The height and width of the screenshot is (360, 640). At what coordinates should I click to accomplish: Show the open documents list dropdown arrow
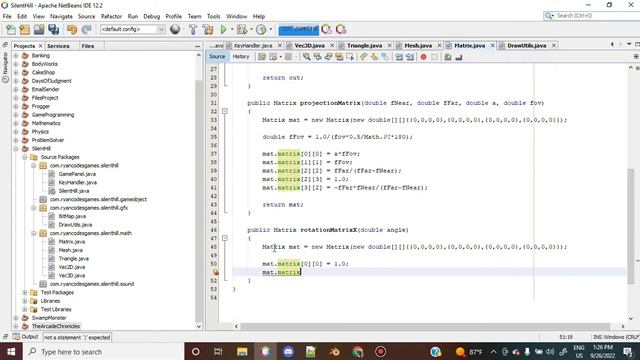click(x=629, y=44)
